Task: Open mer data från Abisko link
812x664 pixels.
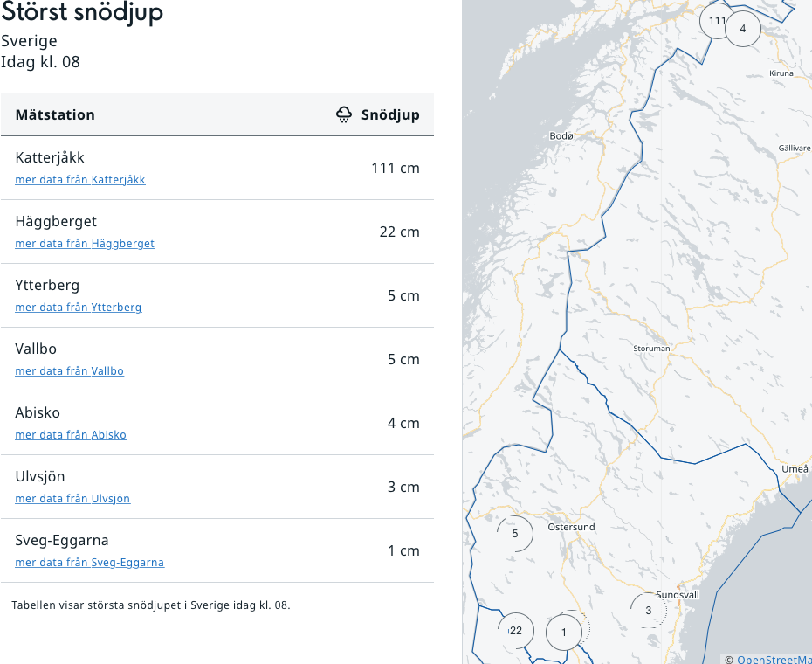Action: click(71, 435)
